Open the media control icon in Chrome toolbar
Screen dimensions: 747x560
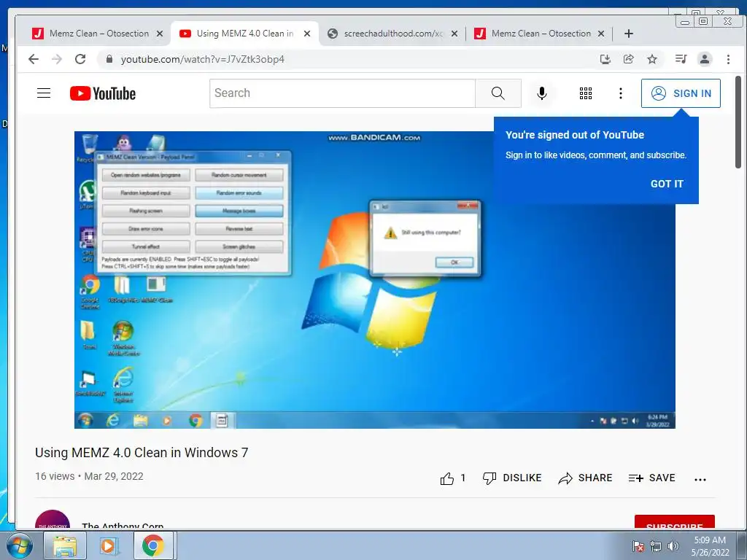click(681, 59)
